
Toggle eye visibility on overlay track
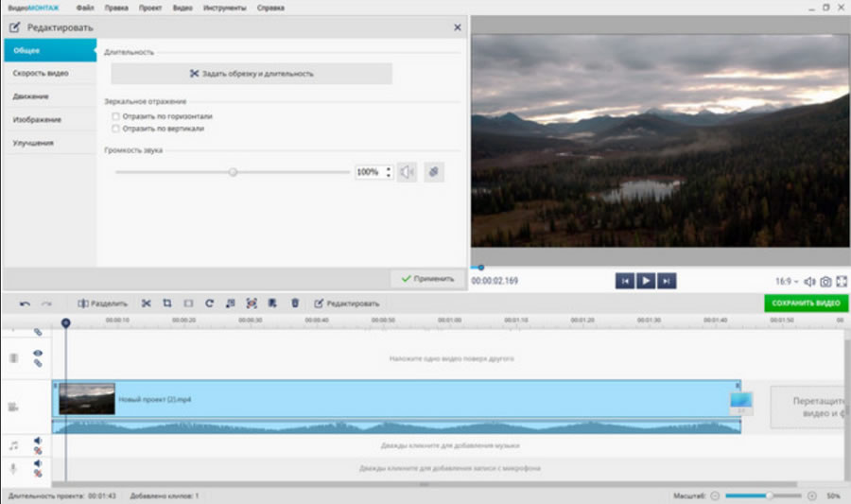pyautogui.click(x=39, y=353)
